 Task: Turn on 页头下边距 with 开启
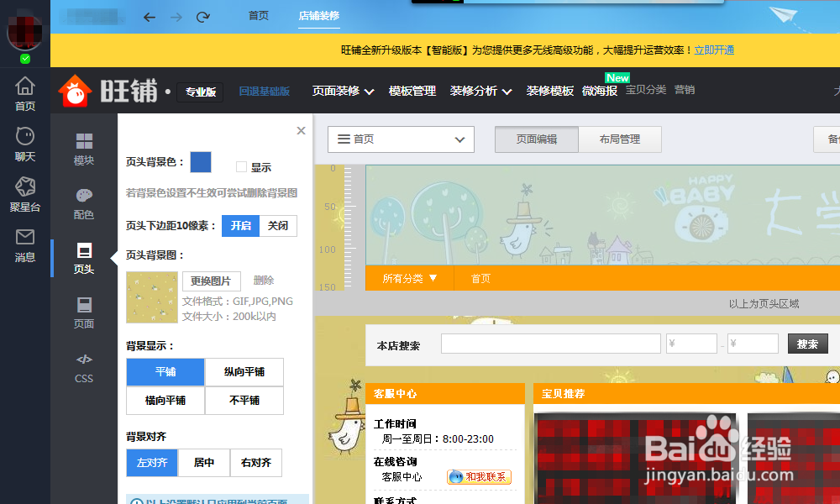tap(240, 226)
